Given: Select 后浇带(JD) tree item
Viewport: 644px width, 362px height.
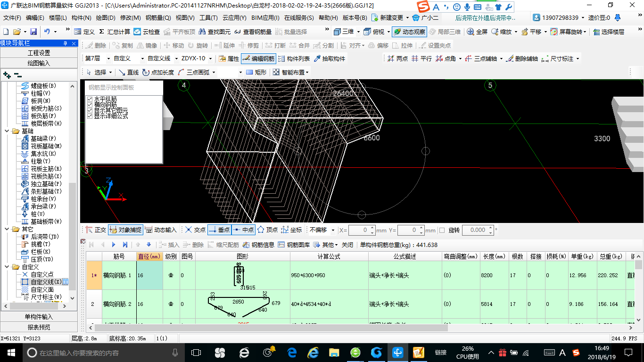Looking at the screenshot, I should coord(40,237).
